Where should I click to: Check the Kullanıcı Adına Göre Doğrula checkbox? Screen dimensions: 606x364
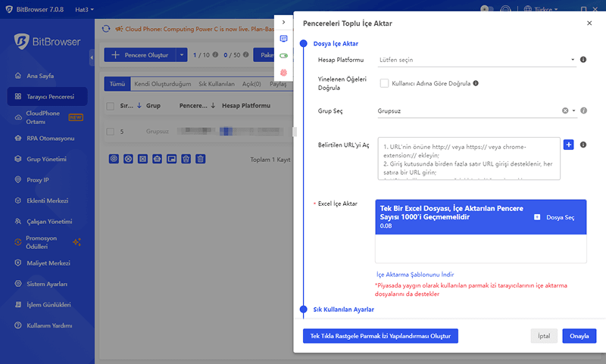click(x=385, y=83)
